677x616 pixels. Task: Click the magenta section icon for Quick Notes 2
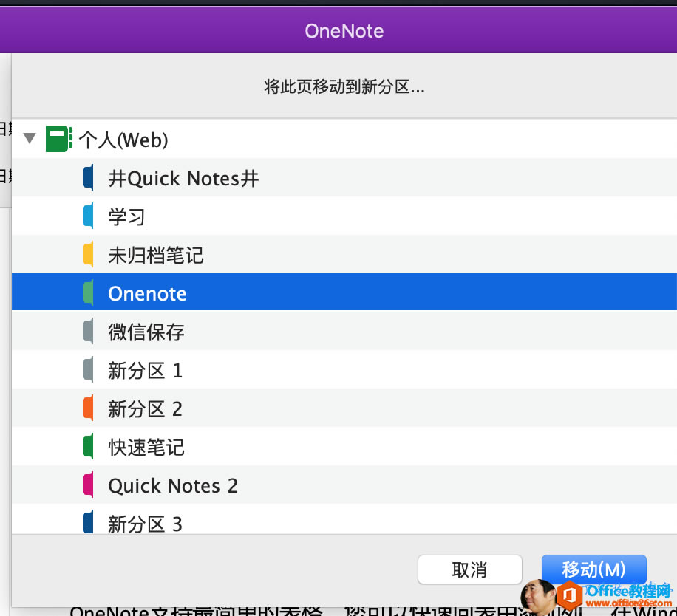coord(88,485)
